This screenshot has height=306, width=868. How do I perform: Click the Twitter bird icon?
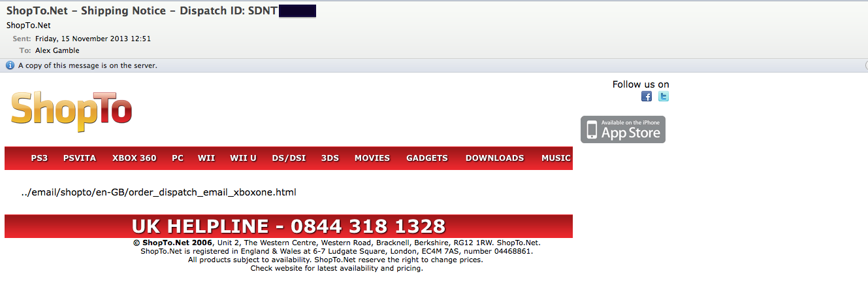664,97
